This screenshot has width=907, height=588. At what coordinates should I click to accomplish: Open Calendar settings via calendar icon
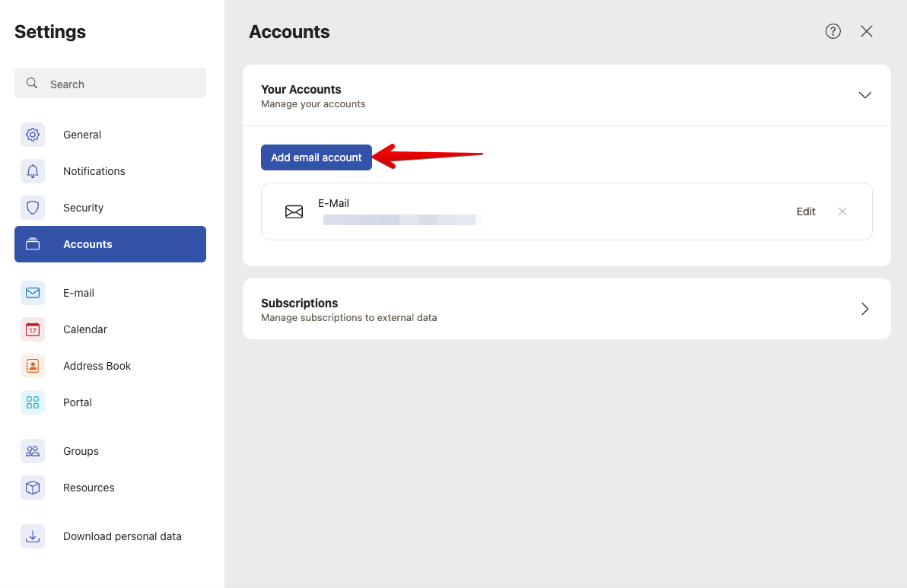pos(33,329)
